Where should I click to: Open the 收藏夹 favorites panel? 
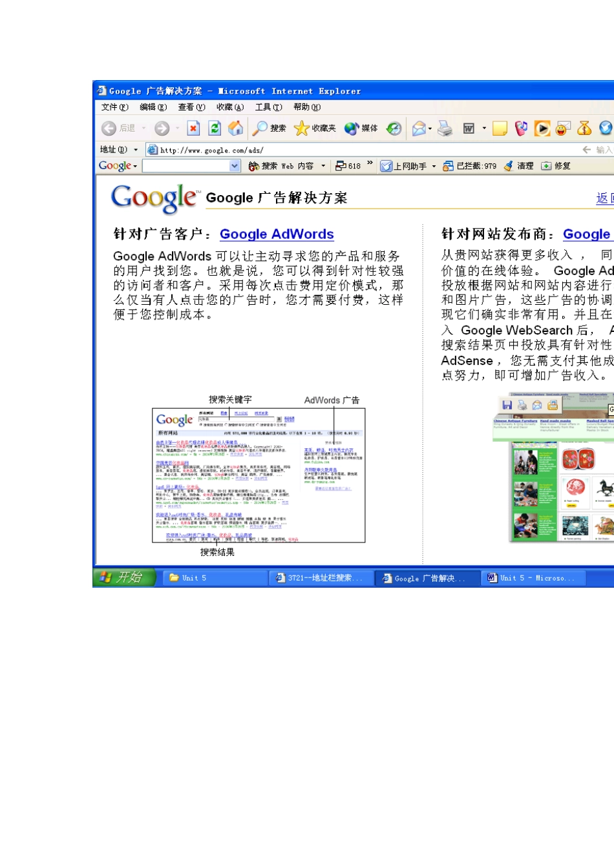(315, 129)
